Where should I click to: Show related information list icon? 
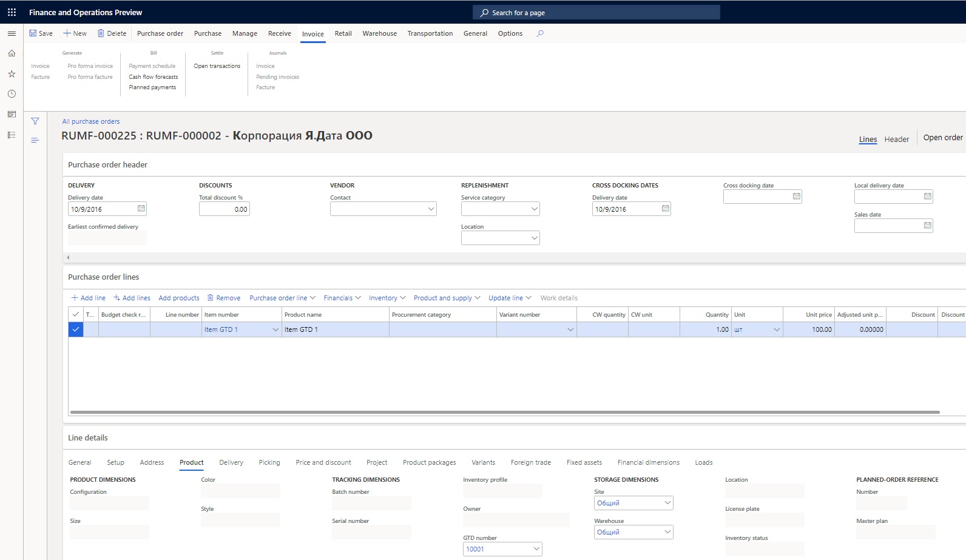(35, 140)
